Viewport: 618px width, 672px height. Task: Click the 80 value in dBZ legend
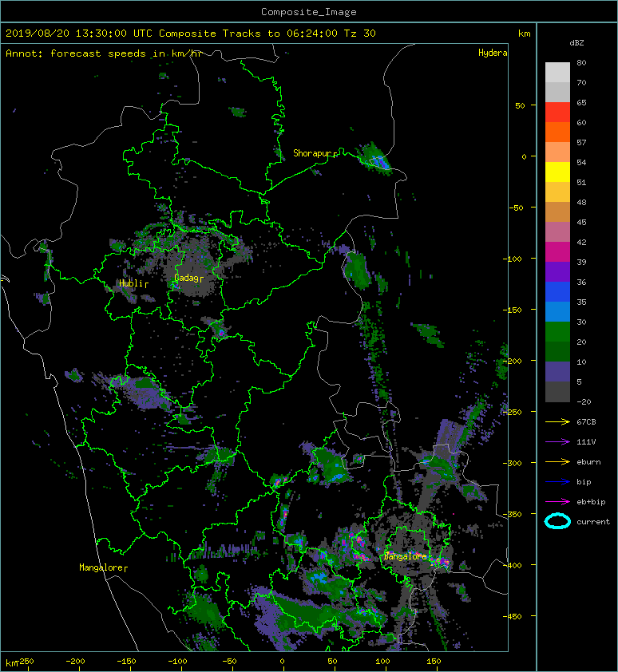[581, 62]
